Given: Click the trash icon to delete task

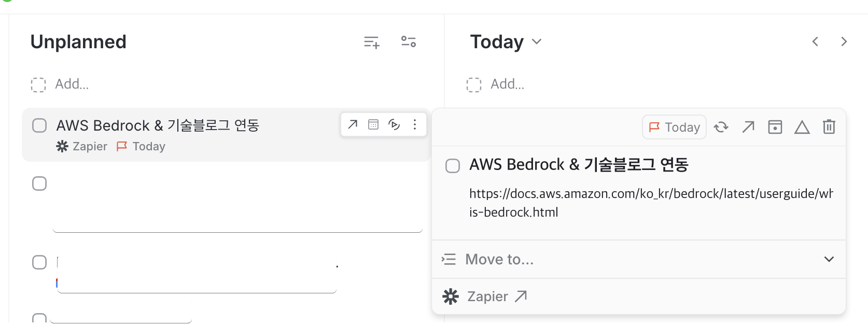Looking at the screenshot, I should (829, 126).
